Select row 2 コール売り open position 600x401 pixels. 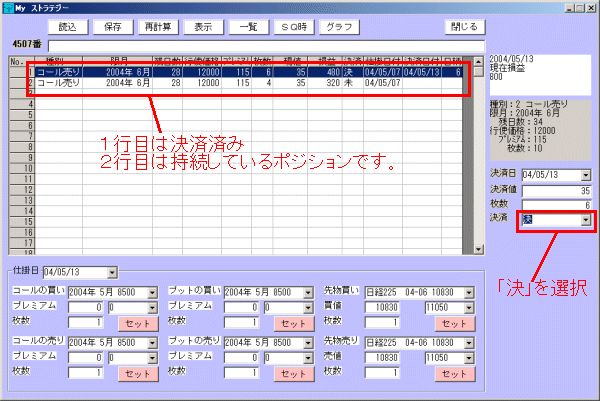pyautogui.click(x=248, y=83)
